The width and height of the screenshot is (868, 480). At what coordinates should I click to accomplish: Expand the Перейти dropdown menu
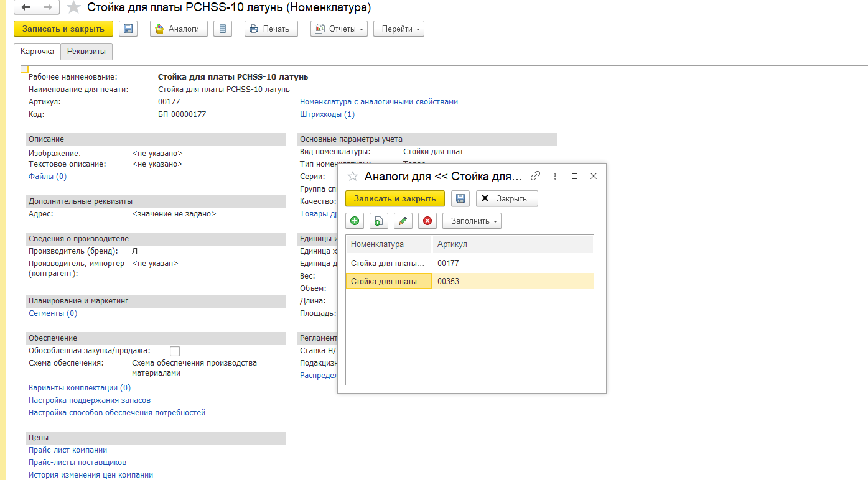[x=398, y=29]
